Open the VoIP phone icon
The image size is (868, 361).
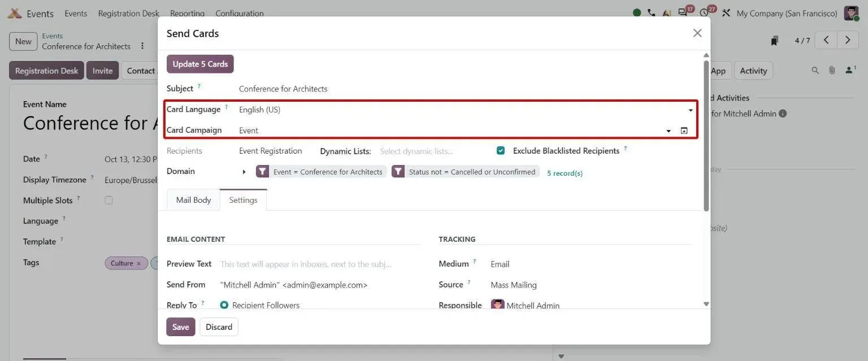click(x=652, y=13)
